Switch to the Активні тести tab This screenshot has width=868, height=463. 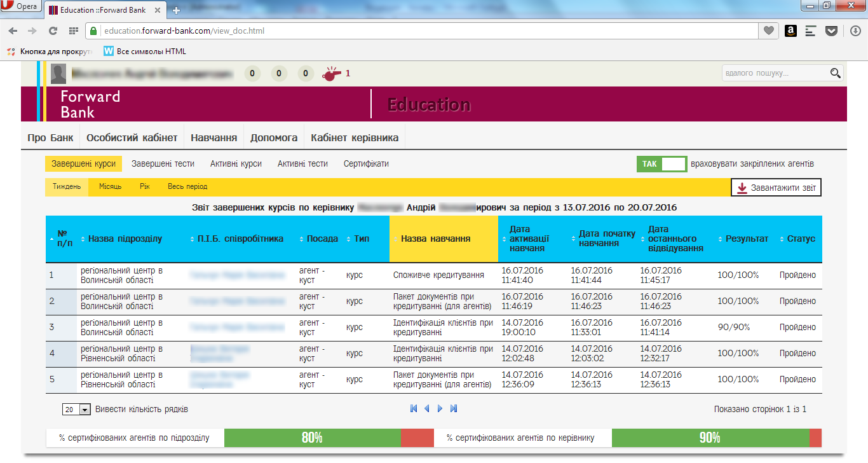302,163
